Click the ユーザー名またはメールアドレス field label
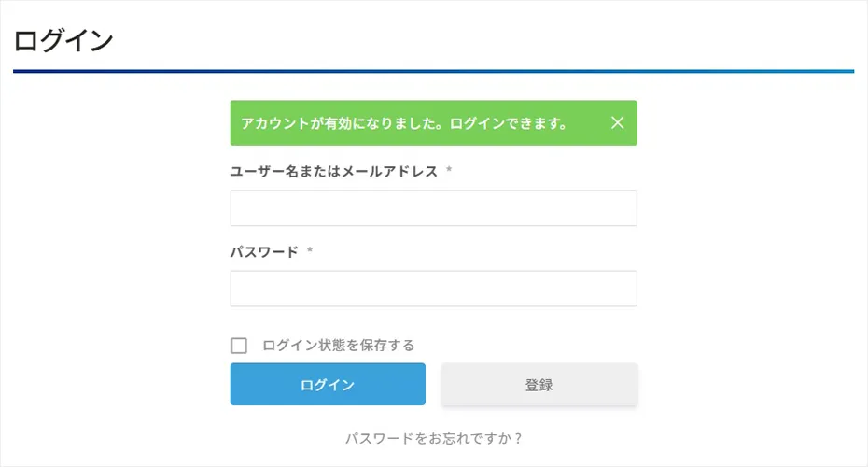The image size is (868, 467). tap(333, 171)
